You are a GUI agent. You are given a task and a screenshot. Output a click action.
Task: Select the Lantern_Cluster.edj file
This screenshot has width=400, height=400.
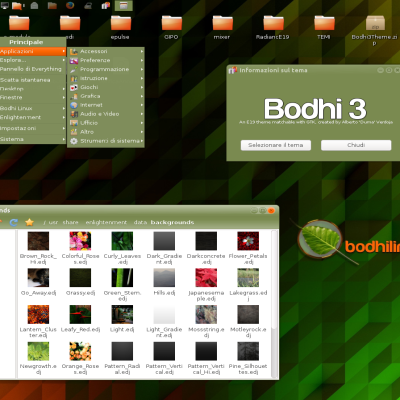coord(38,322)
